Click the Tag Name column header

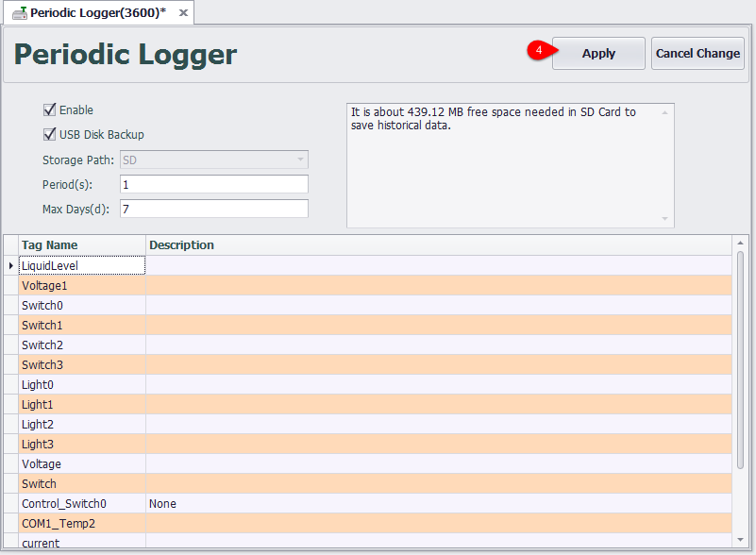pos(82,245)
